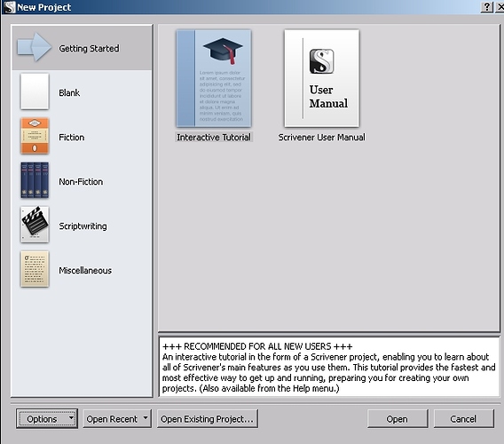This screenshot has height=444, width=504.
Task: Select the Non-Fiction book volumes icon
Action: [x=35, y=180]
